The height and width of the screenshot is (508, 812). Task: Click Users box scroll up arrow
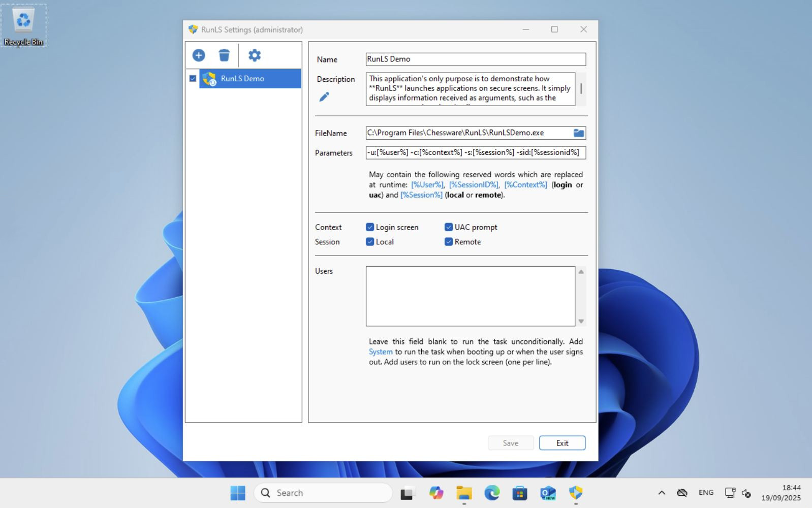[x=581, y=272]
